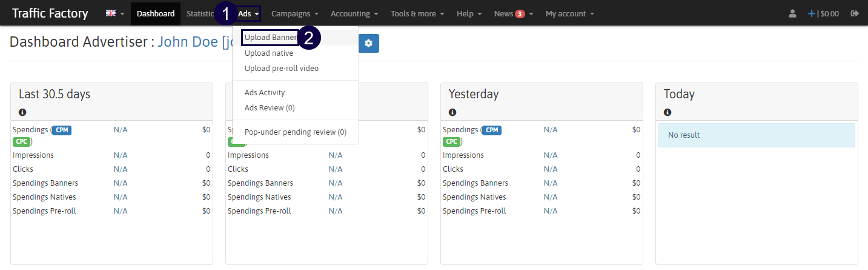Select Upload Banner from Ads menu
Viewport: 868px width, 270px height.
click(x=270, y=38)
